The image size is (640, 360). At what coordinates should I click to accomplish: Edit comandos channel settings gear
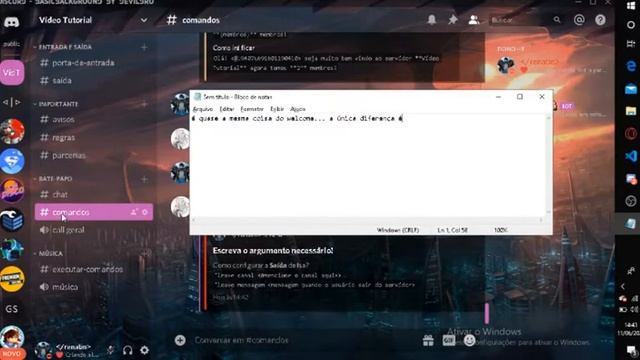[144, 212]
